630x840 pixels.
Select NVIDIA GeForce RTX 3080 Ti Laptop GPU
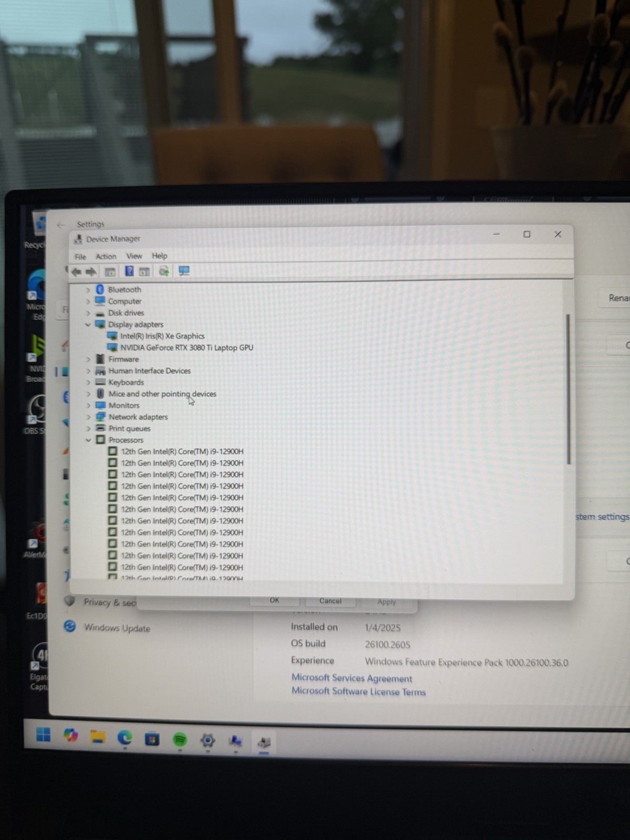click(186, 348)
